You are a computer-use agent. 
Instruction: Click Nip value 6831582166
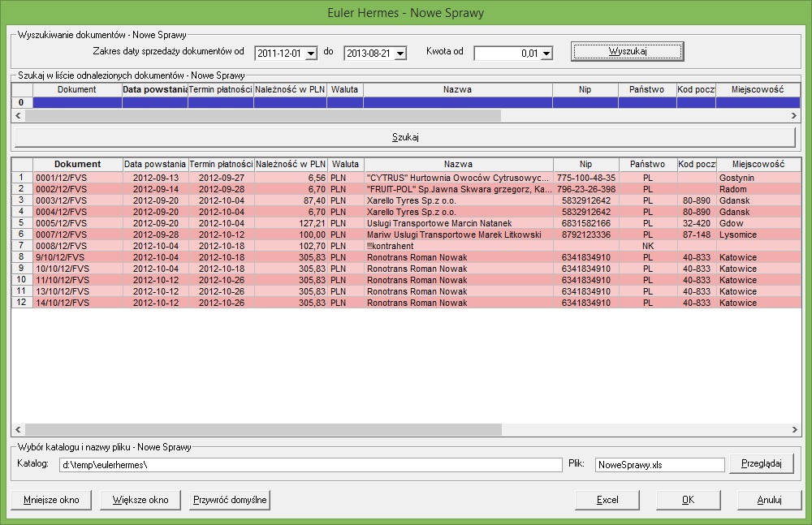(586, 224)
